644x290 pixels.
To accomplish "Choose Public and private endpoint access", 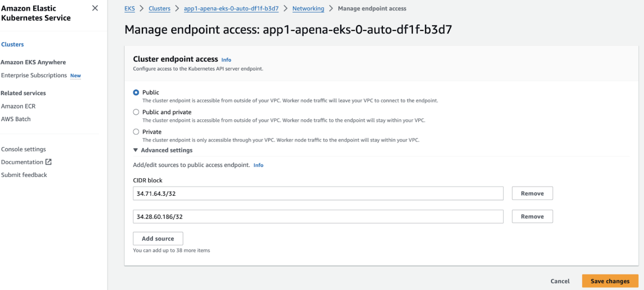I will click(136, 112).
